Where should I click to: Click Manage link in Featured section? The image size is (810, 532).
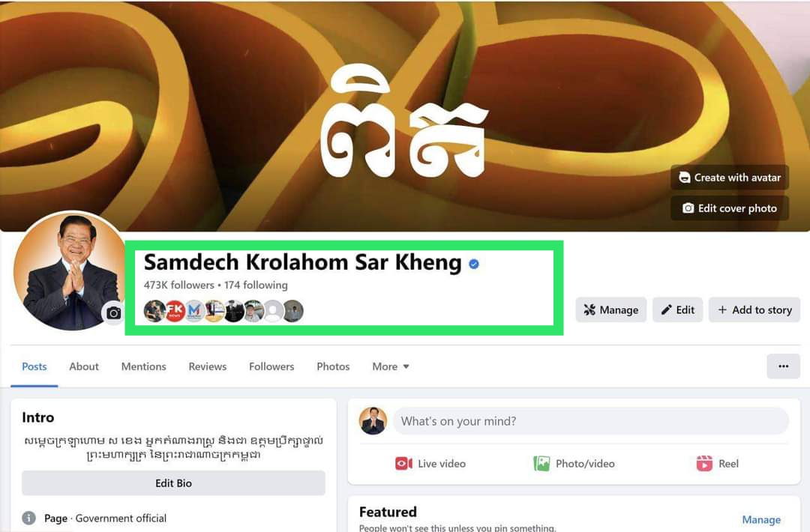click(761, 519)
